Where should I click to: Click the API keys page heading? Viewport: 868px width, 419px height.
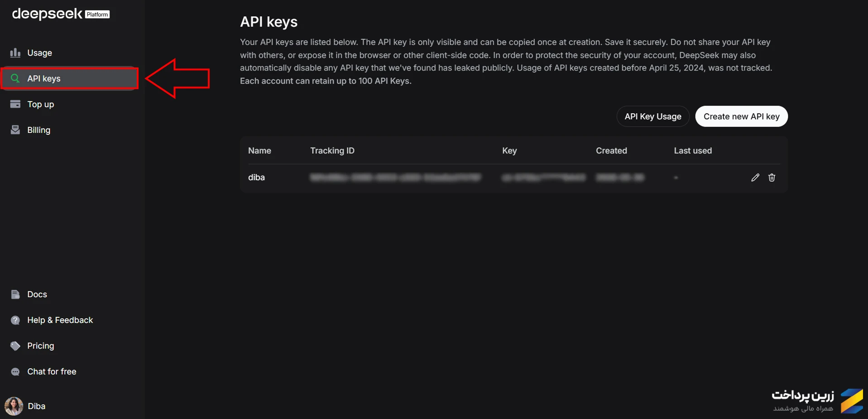point(269,22)
